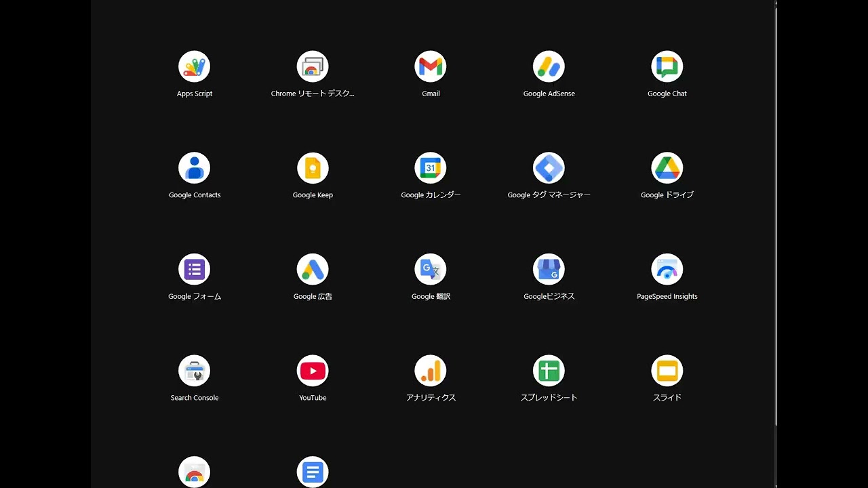
Task: Open the YouTube icon
Action: (313, 371)
